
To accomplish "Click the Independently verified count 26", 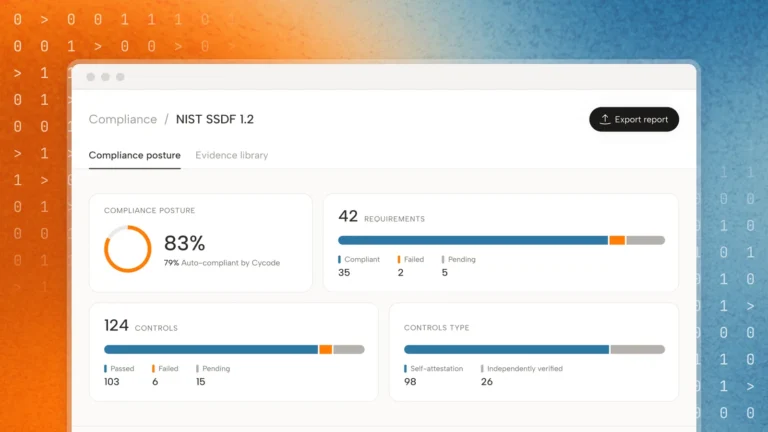I will pyautogui.click(x=487, y=382).
